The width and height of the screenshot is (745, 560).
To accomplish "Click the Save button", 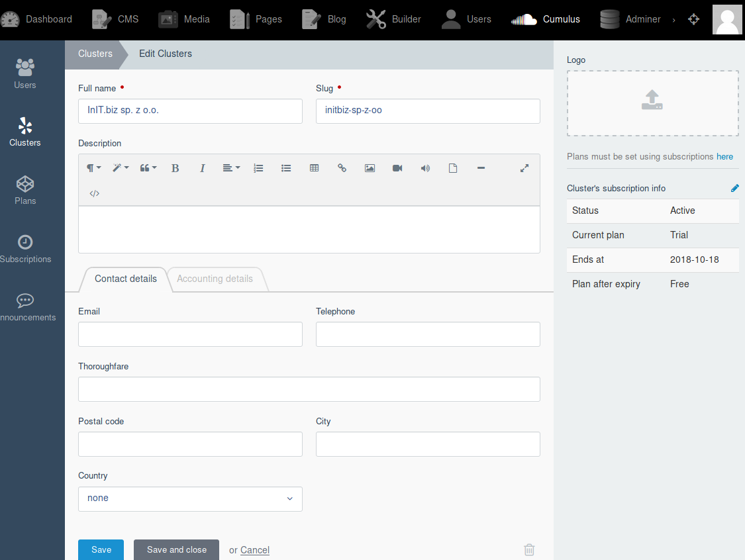I will (x=101, y=549).
